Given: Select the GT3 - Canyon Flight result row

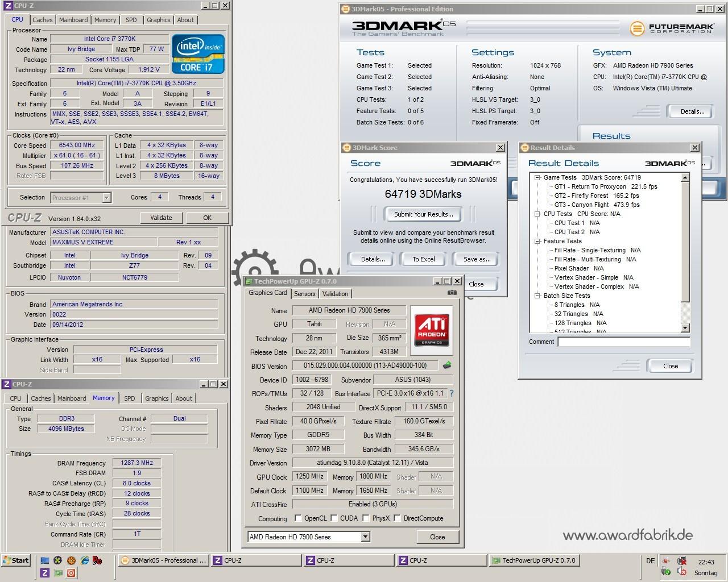Looking at the screenshot, I should point(597,205).
